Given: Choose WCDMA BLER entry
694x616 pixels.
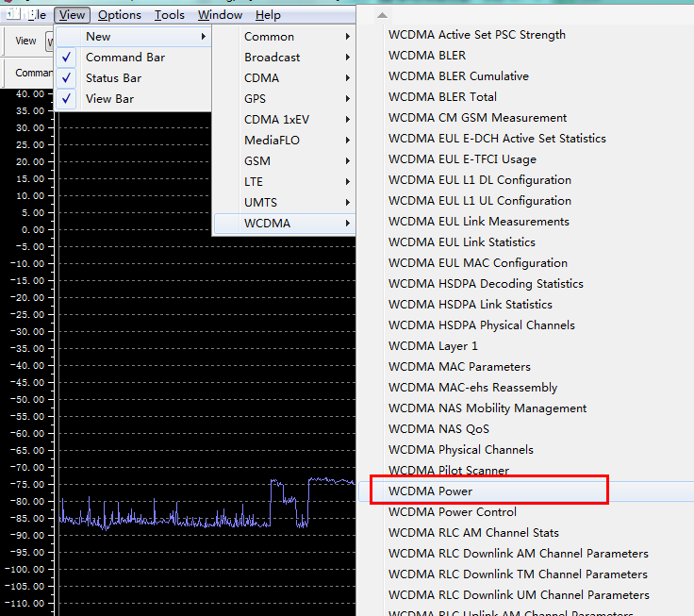Looking at the screenshot, I should click(x=427, y=56).
